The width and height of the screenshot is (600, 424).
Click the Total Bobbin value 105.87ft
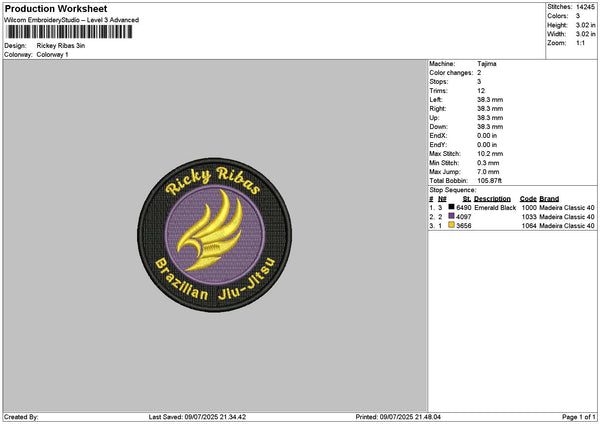point(489,181)
